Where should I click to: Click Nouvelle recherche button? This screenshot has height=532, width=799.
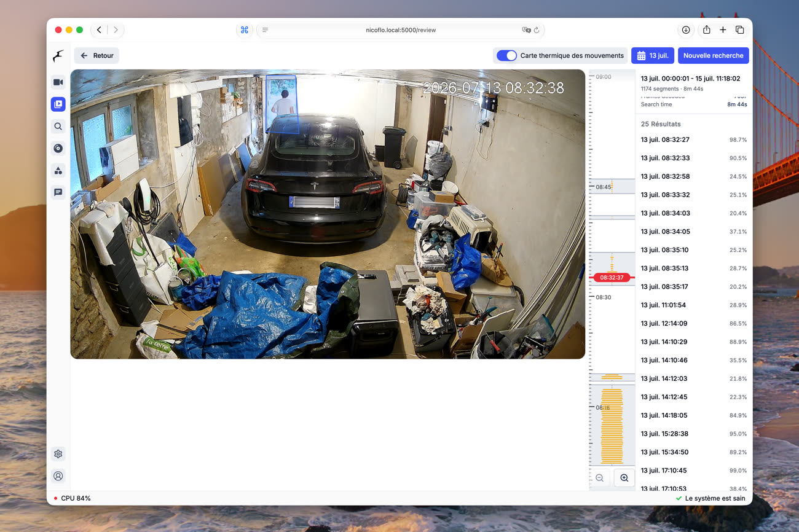click(x=713, y=55)
